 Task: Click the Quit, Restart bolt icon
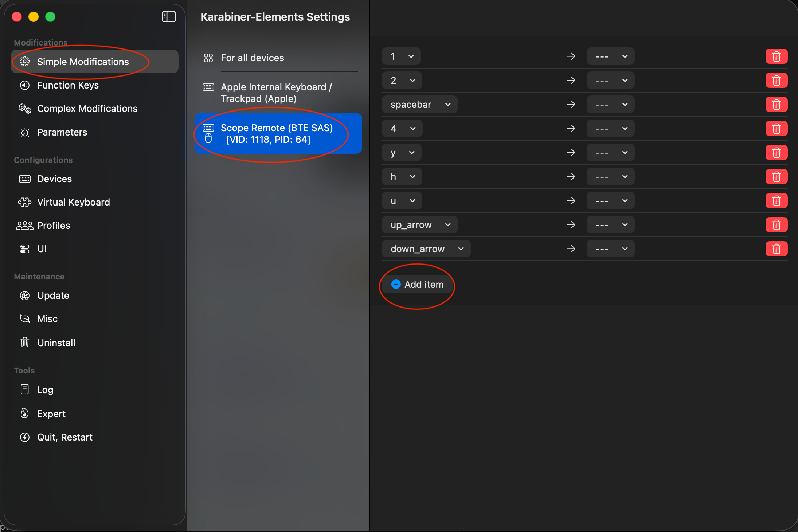(x=25, y=437)
